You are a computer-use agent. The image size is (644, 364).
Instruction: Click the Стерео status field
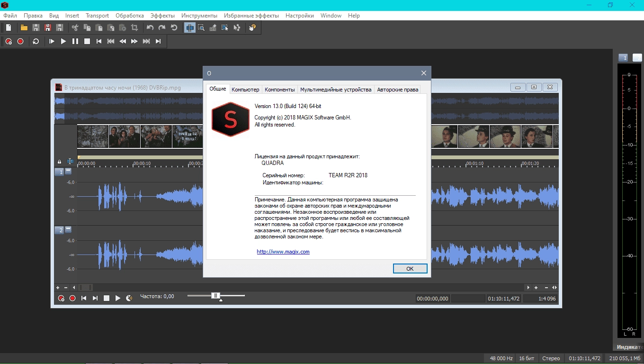tap(551, 358)
